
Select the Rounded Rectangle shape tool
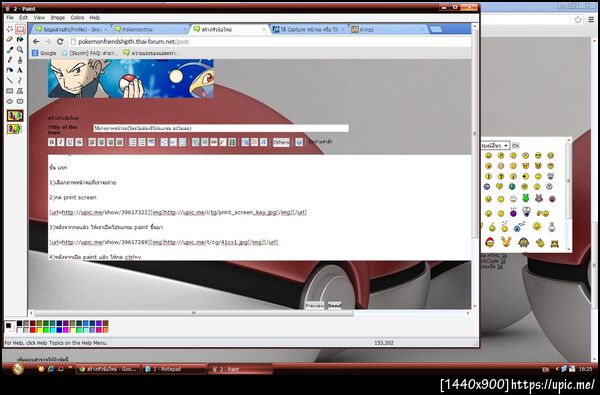(20, 101)
